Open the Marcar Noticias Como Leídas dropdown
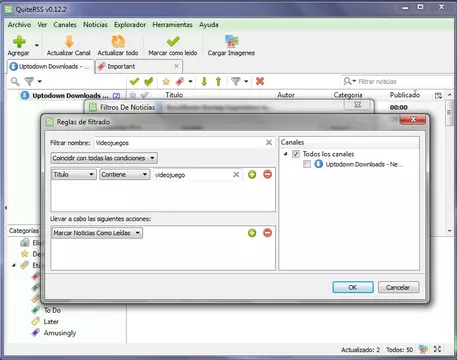 (97, 233)
